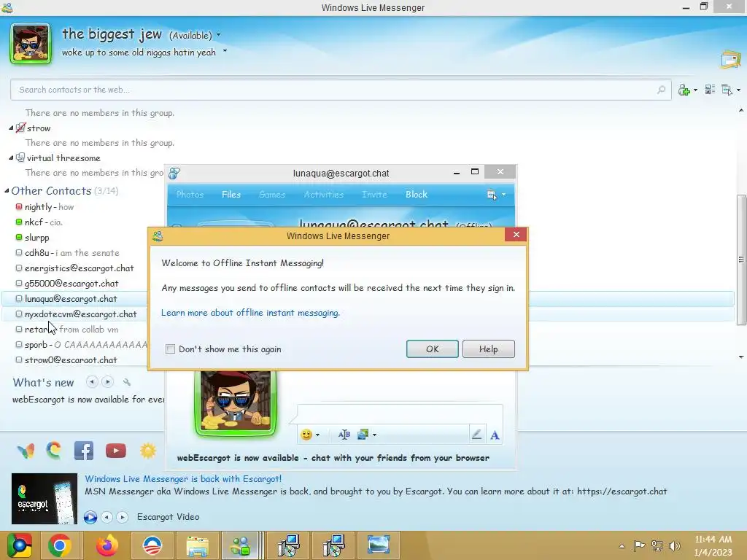
Task: Open the emoticon picker in the chat window
Action: pyautogui.click(x=309, y=435)
